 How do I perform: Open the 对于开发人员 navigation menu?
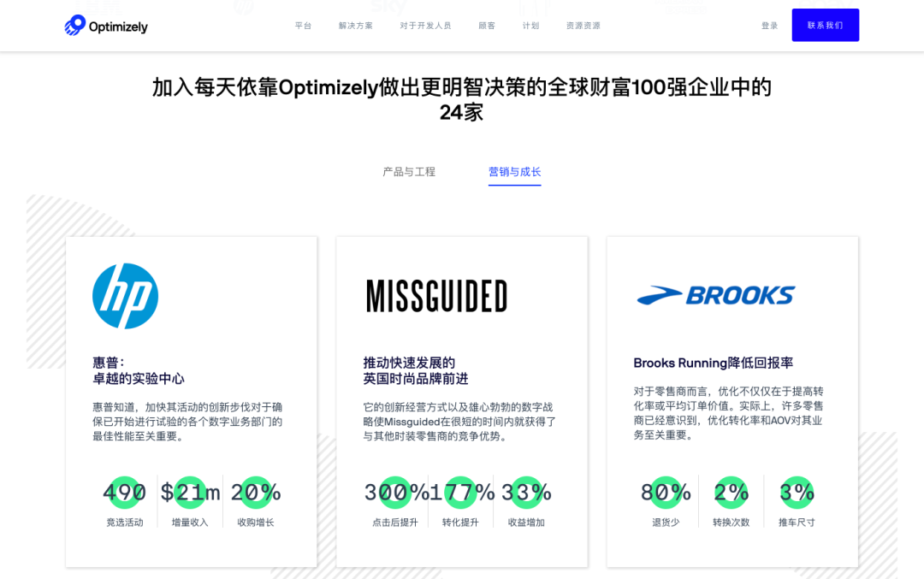coord(425,26)
